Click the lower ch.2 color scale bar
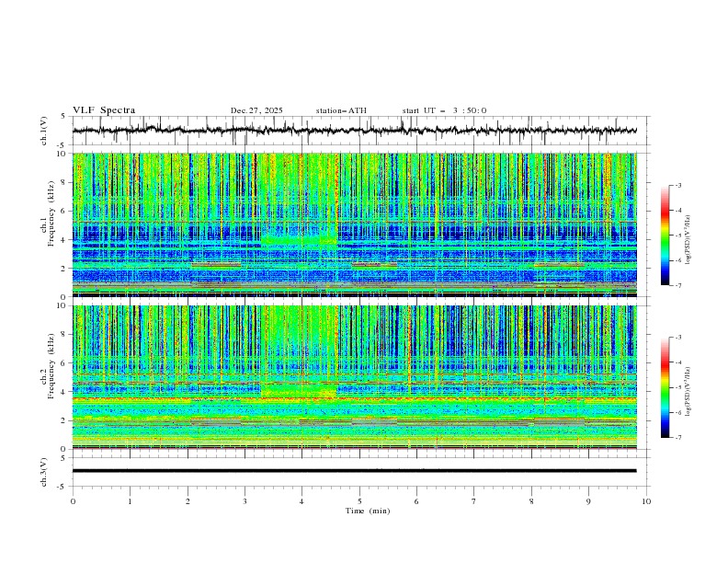 [x=665, y=387]
